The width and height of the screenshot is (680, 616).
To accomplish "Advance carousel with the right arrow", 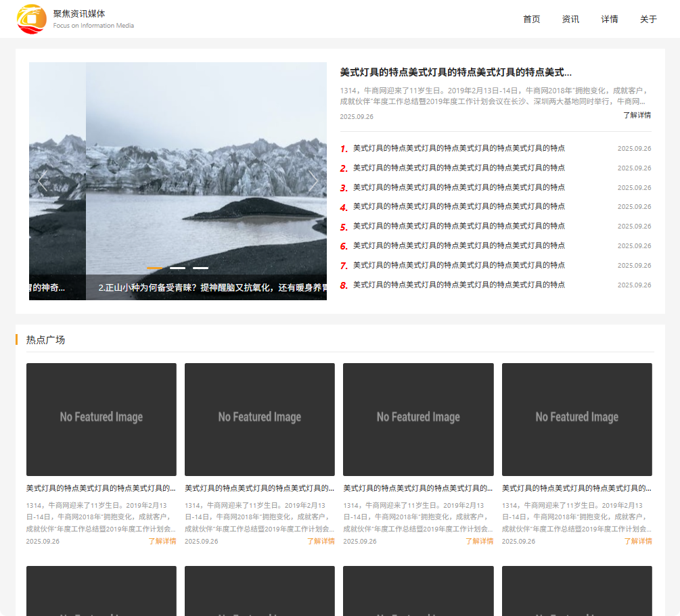I will [x=313, y=181].
